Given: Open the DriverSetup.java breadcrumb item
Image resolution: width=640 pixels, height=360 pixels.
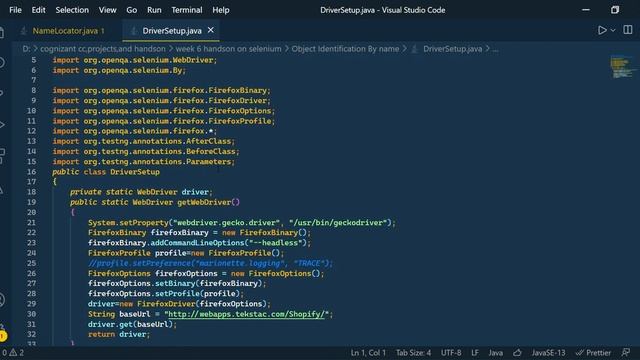Looking at the screenshot, I should point(452,49).
